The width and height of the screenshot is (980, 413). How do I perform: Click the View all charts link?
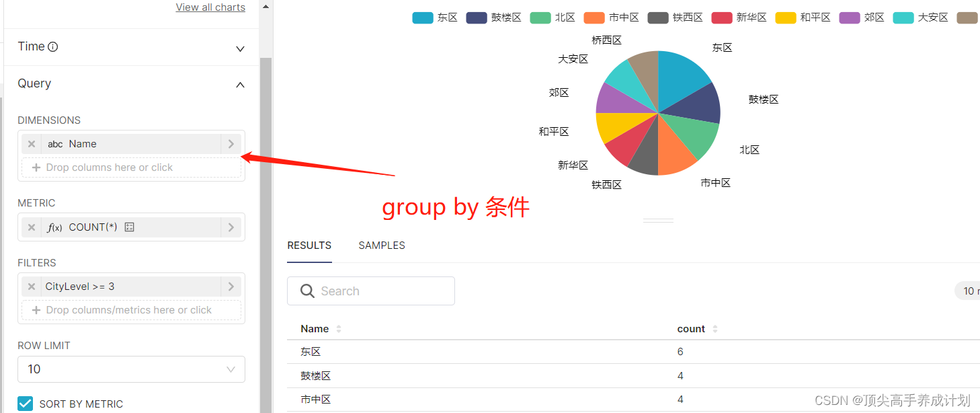[x=210, y=7]
